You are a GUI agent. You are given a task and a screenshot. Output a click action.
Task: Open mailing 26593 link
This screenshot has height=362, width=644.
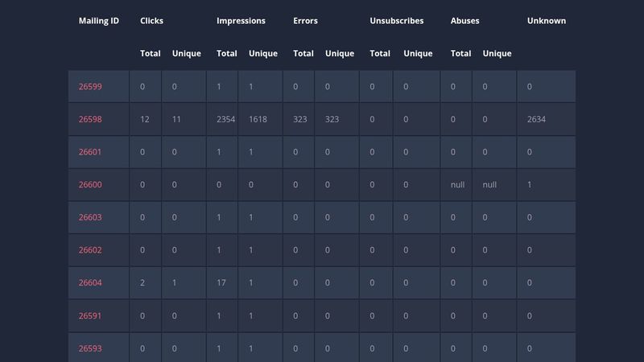[x=90, y=349]
